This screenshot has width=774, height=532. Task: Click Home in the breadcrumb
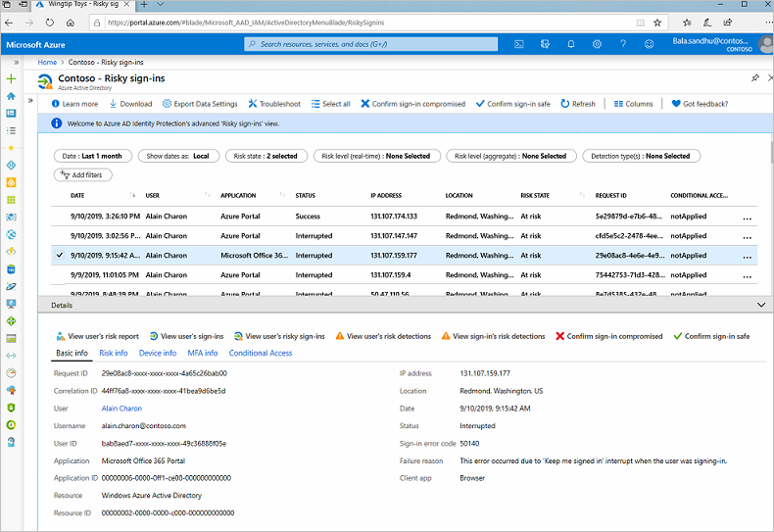pyautogui.click(x=47, y=62)
